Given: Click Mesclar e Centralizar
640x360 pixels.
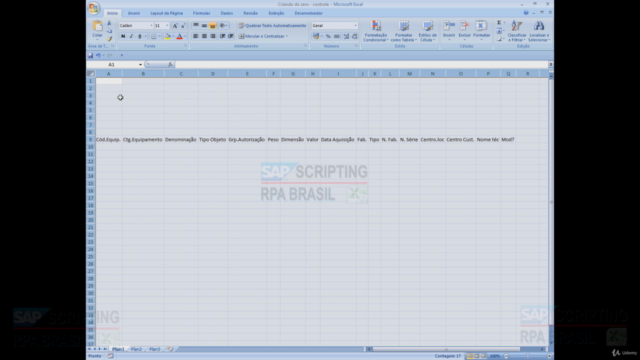Looking at the screenshot, I should point(264,36).
